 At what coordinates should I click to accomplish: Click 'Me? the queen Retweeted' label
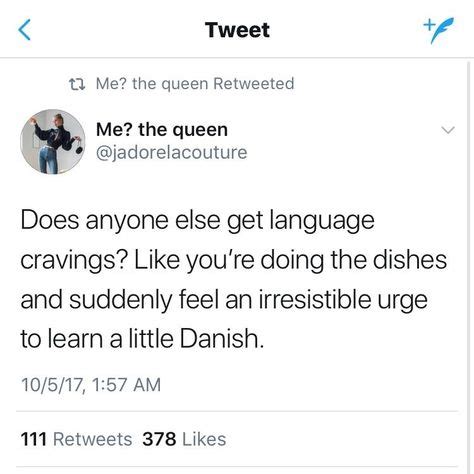[x=195, y=83]
